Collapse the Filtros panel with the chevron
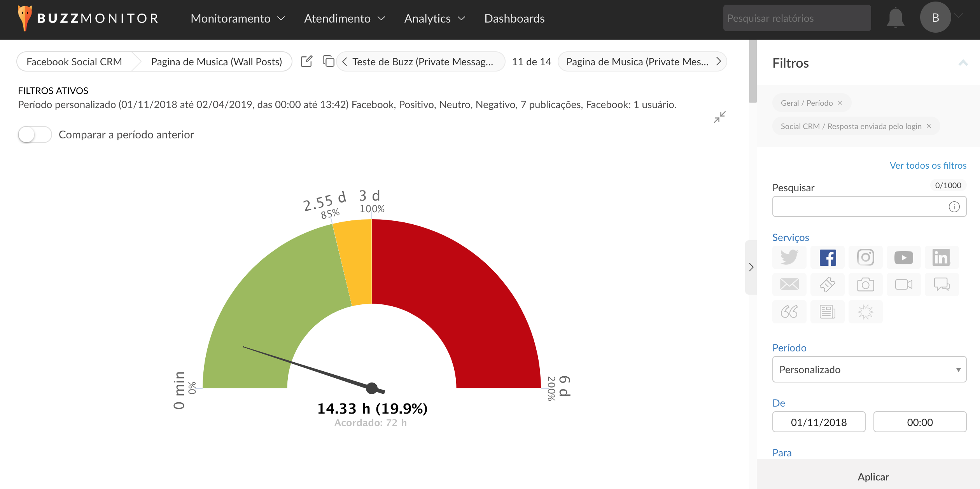The width and height of the screenshot is (980, 489). point(963,63)
